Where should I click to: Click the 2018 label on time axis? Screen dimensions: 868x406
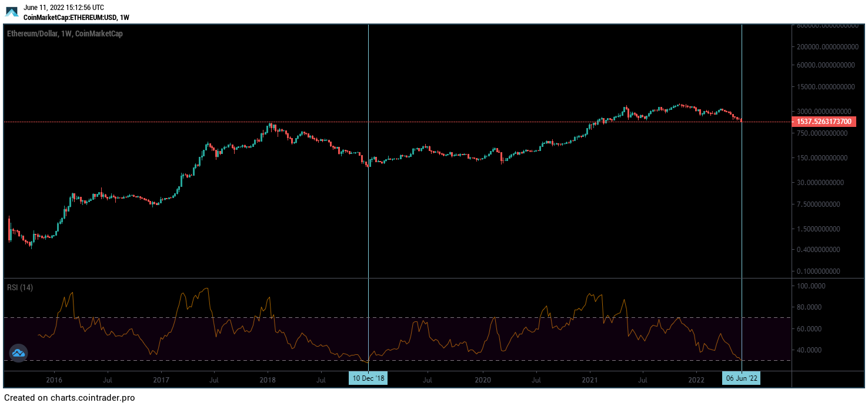(268, 379)
